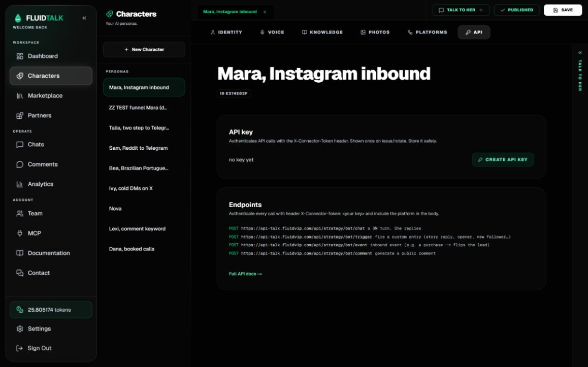Collapse the left sidebar with double chevron
The height and width of the screenshot is (367, 588).
[x=84, y=18]
